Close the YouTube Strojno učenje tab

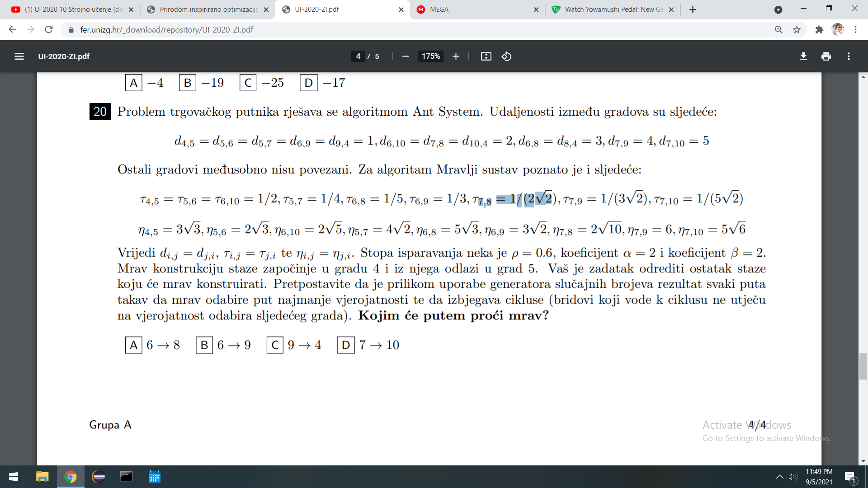click(x=131, y=9)
